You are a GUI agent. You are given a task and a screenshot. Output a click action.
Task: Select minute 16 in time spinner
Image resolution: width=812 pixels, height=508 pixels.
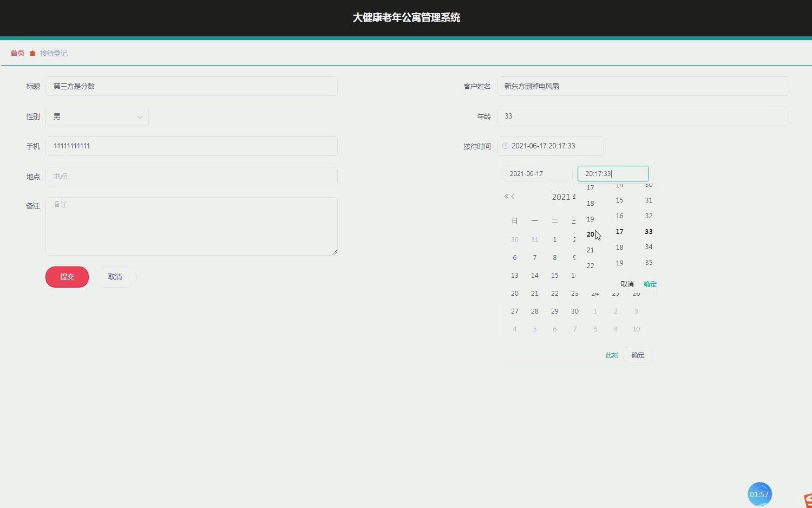pos(619,216)
